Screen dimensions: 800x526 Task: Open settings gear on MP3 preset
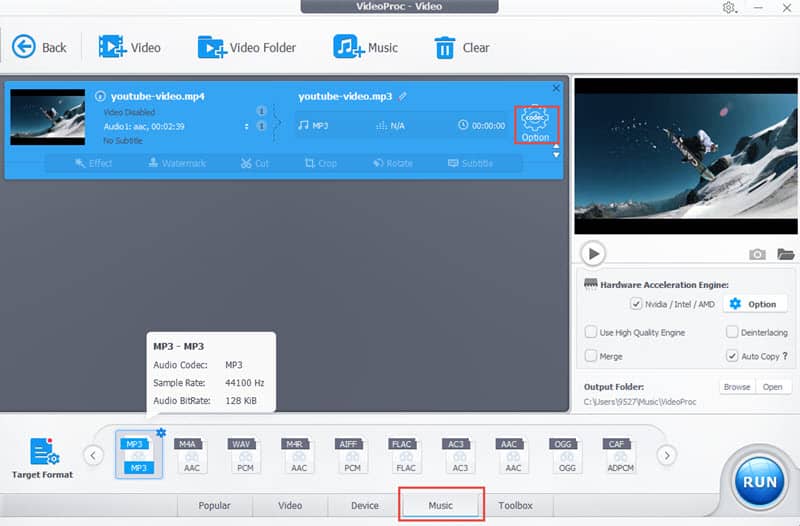coord(161,433)
